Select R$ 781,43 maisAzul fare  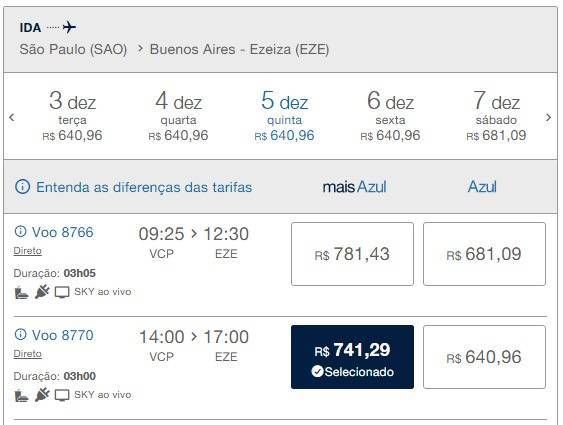pyautogui.click(x=352, y=254)
